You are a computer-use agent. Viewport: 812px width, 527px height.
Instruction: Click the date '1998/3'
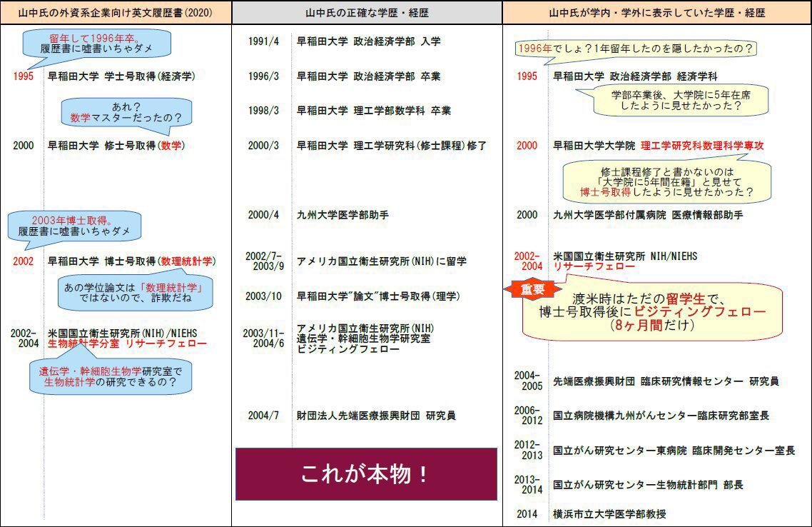pos(263,111)
